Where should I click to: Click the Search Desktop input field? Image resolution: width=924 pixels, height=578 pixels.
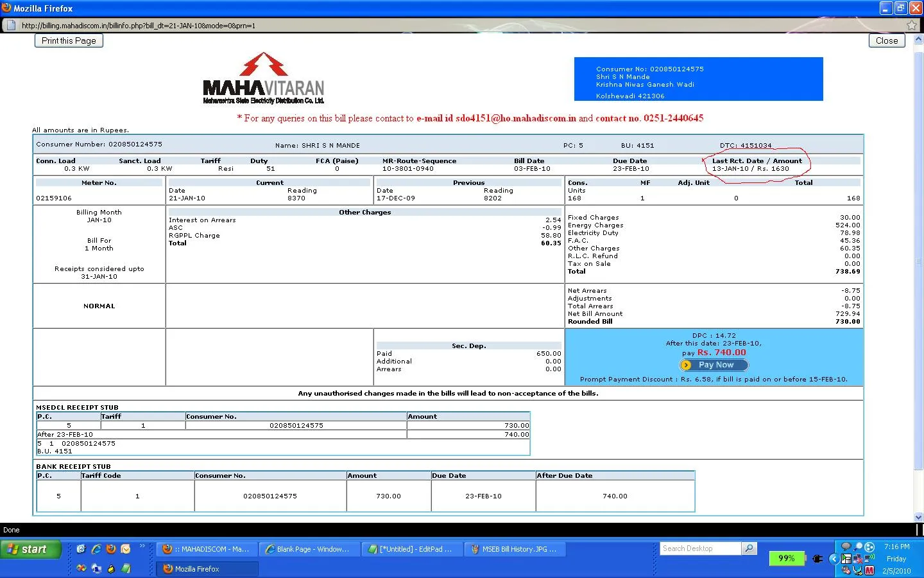coord(700,548)
